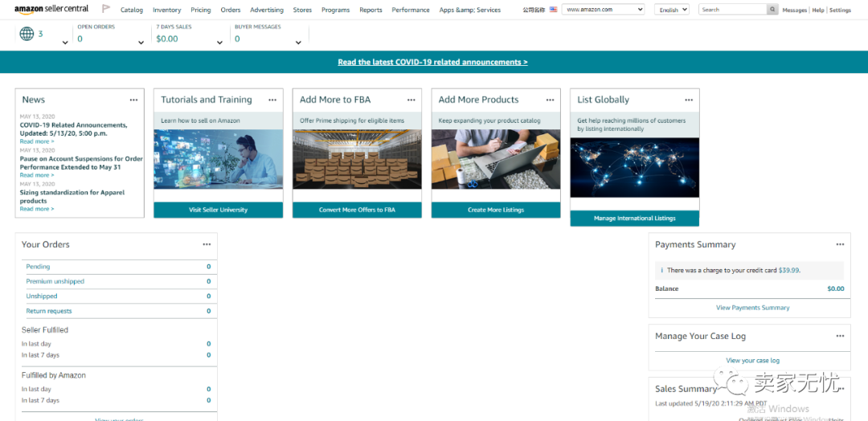Open the Reports menu
The width and height of the screenshot is (868, 421).
point(371,10)
